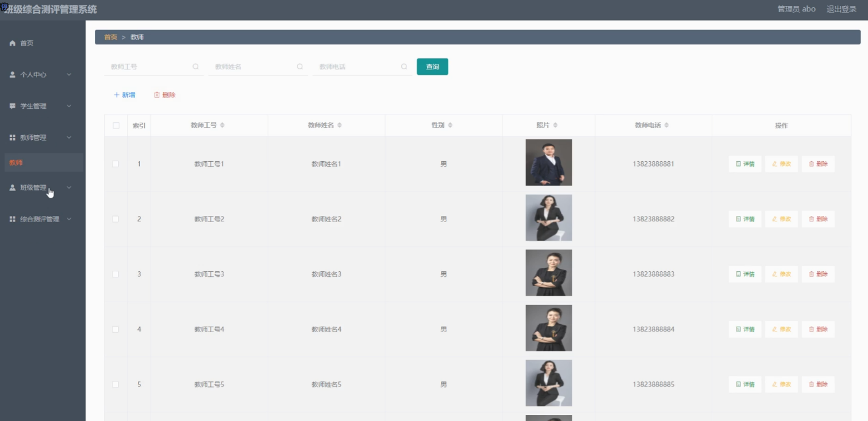Screen dimensions: 868x421
Task: Open 详情 for 教师工号2
Action: [745, 219]
